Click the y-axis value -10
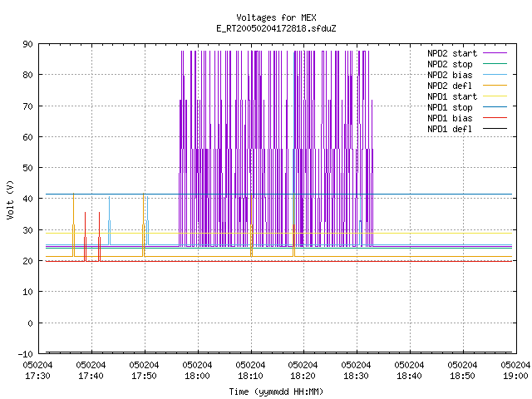 [x=26, y=354]
